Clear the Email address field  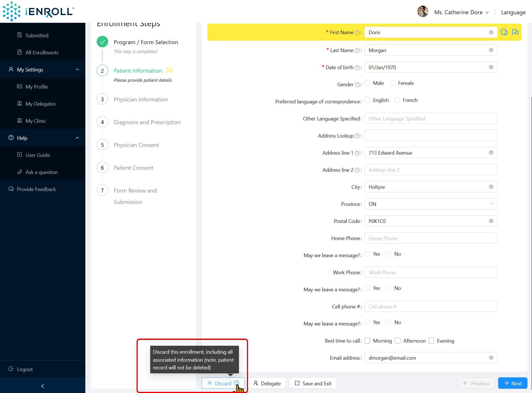tap(491, 358)
